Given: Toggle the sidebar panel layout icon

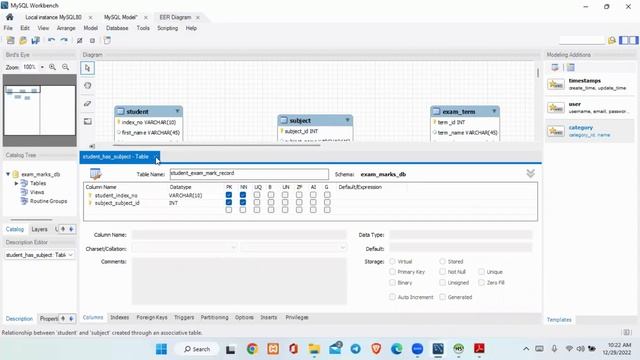Looking at the screenshot, I should [629, 40].
